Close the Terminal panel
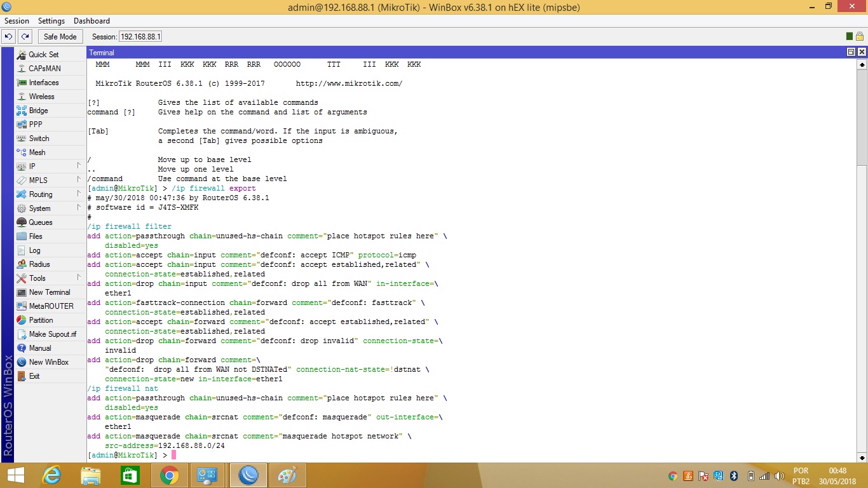 862,52
